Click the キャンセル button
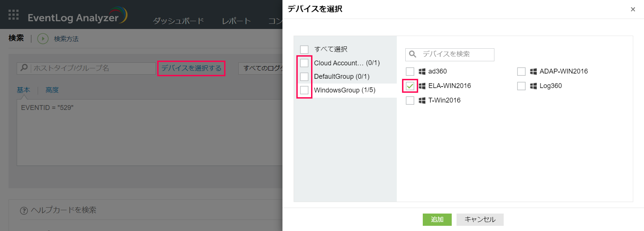Viewport: 644px width, 231px height. coord(480,219)
